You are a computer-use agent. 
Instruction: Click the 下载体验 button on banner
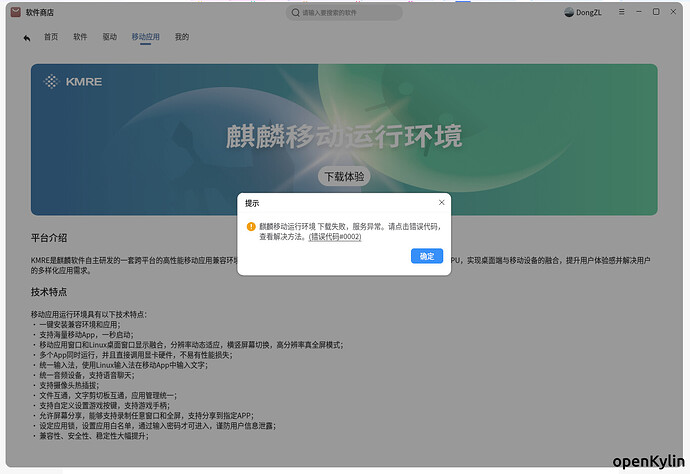point(344,176)
